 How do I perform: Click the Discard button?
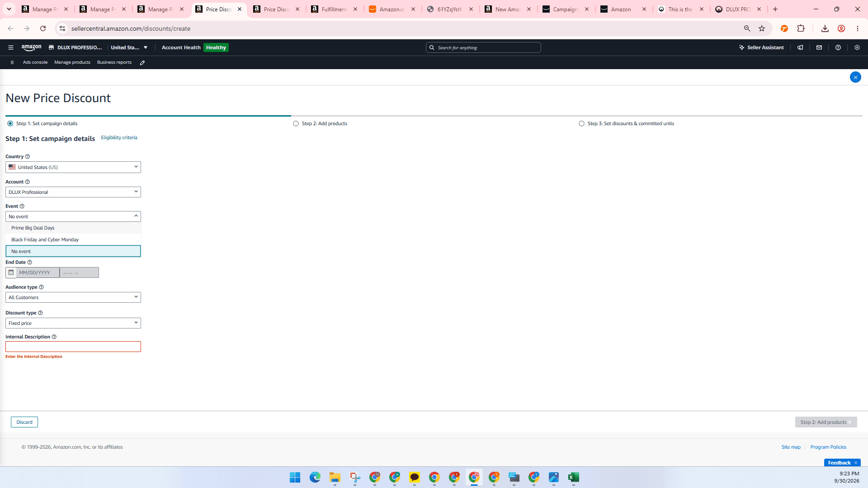pos(24,422)
